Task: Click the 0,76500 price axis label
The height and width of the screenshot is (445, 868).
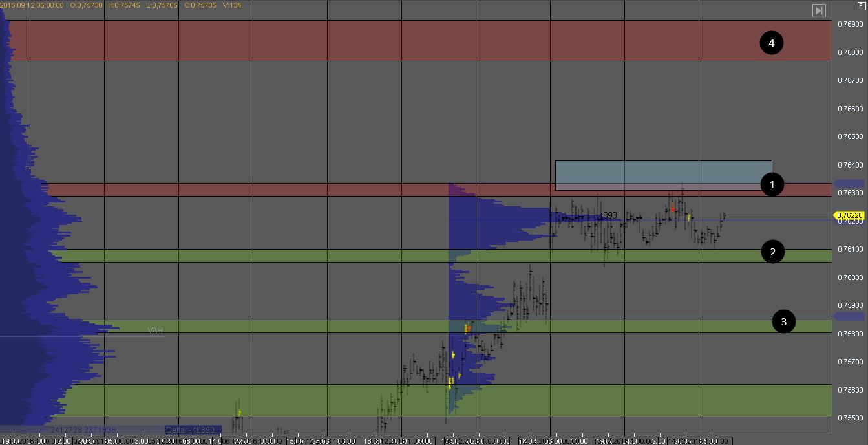Action: 850,136
